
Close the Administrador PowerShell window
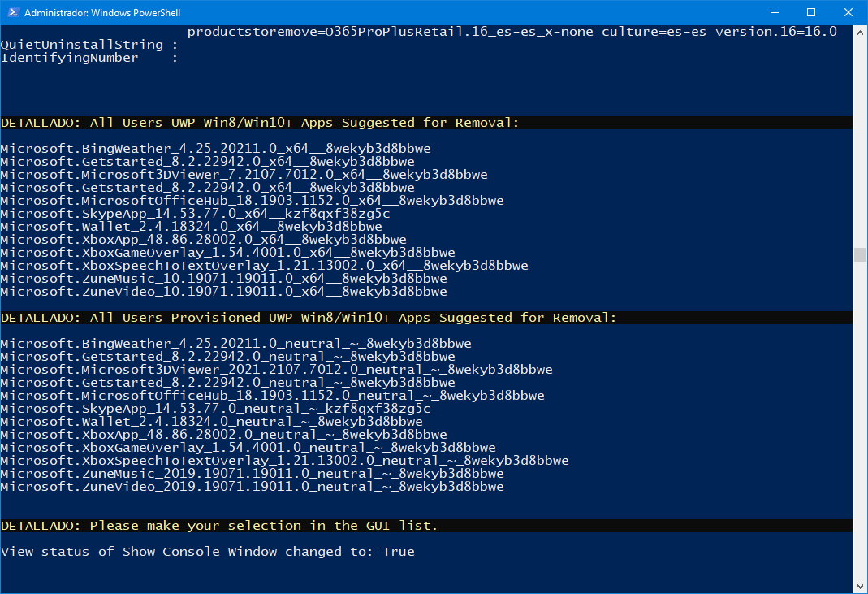click(848, 12)
